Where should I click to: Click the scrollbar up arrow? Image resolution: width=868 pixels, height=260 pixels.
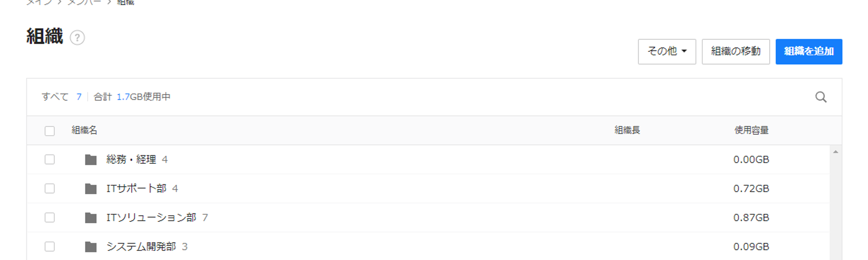click(x=835, y=152)
